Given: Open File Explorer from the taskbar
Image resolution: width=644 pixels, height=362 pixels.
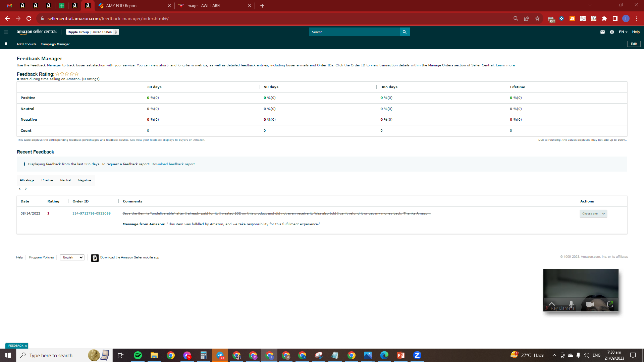Looking at the screenshot, I should pos(154,355).
